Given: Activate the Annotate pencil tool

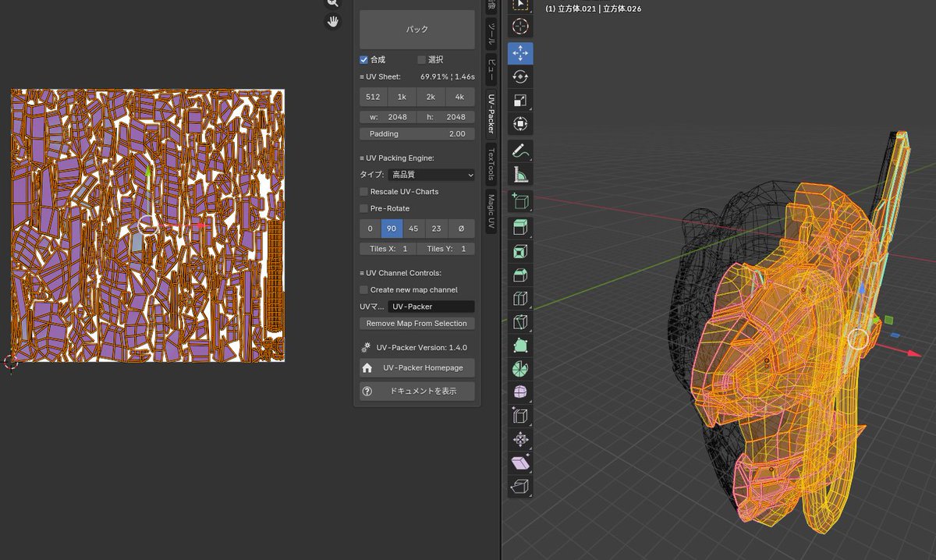Looking at the screenshot, I should (x=520, y=150).
